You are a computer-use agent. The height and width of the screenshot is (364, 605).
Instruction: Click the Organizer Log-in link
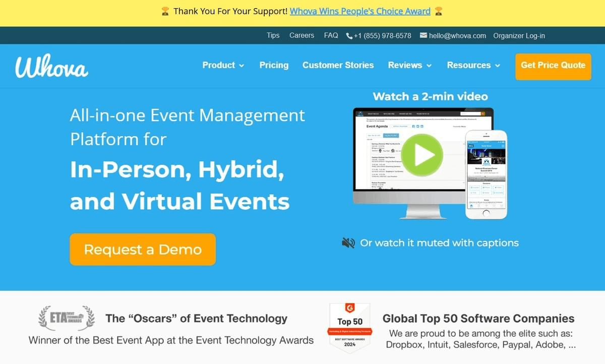pyautogui.click(x=519, y=36)
